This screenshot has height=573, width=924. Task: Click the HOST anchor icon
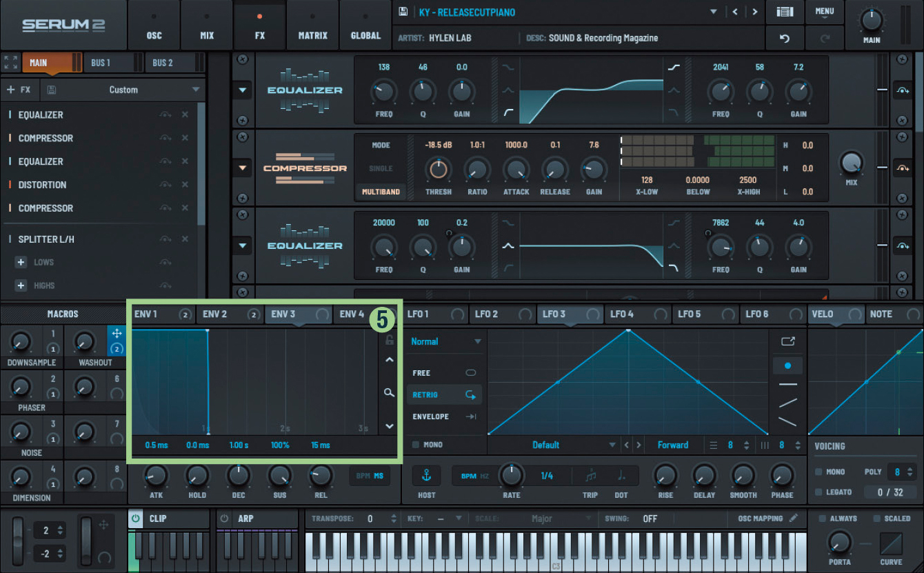tap(426, 476)
